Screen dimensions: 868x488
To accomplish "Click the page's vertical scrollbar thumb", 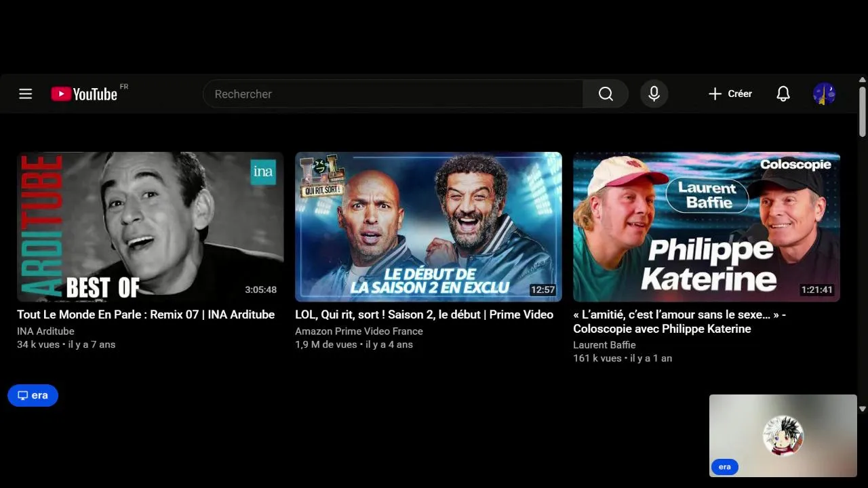I will (863, 111).
